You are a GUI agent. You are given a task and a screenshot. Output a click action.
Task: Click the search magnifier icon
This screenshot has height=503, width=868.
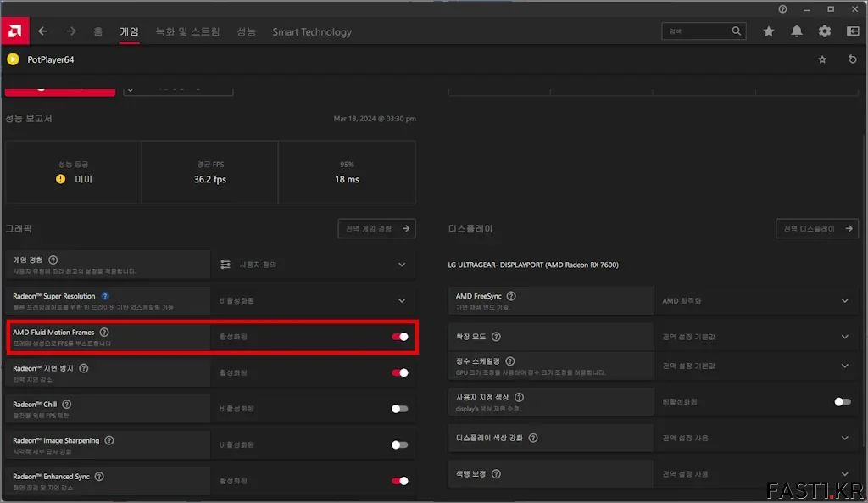[736, 31]
